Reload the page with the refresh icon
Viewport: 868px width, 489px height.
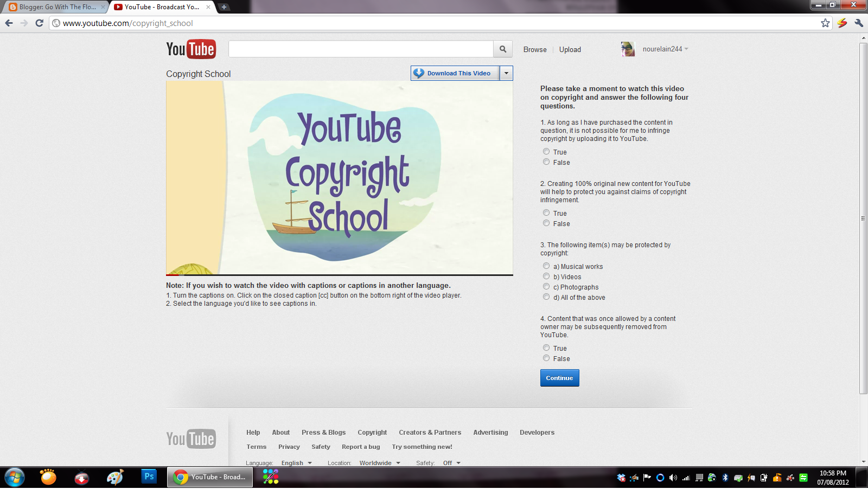39,23
